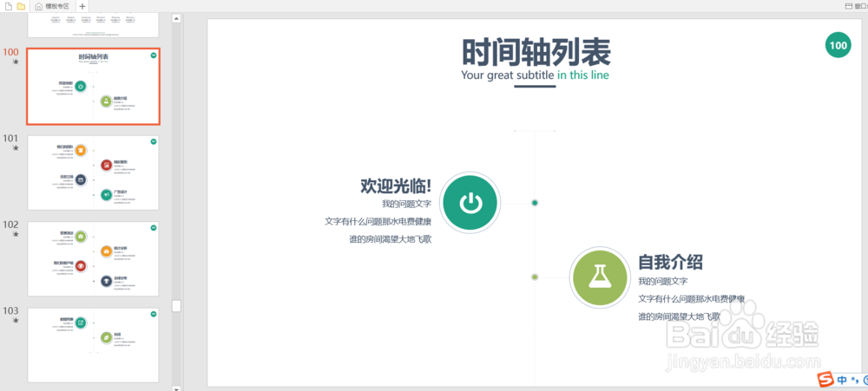The height and width of the screenshot is (391, 868).
Task: Select slide 102 thumbnail in the panel
Action: [x=93, y=259]
